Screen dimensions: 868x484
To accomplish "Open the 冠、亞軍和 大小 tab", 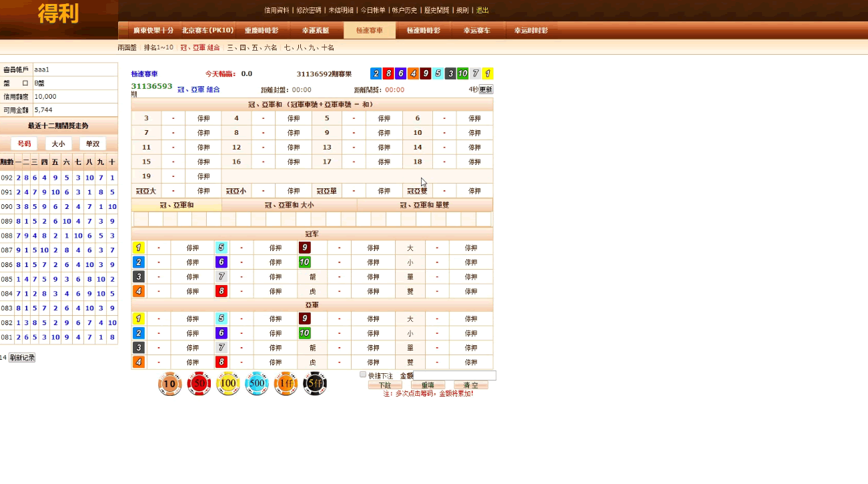I will coord(289,205).
